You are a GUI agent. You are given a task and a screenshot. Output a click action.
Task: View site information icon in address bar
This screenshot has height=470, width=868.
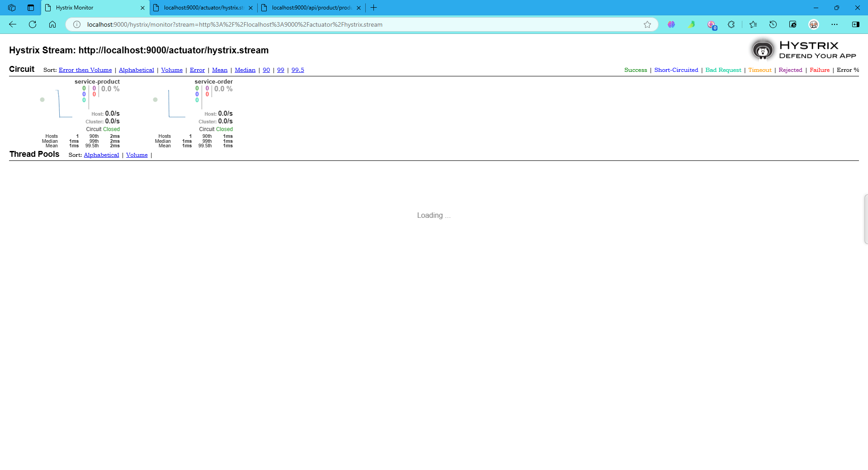tap(77, 24)
